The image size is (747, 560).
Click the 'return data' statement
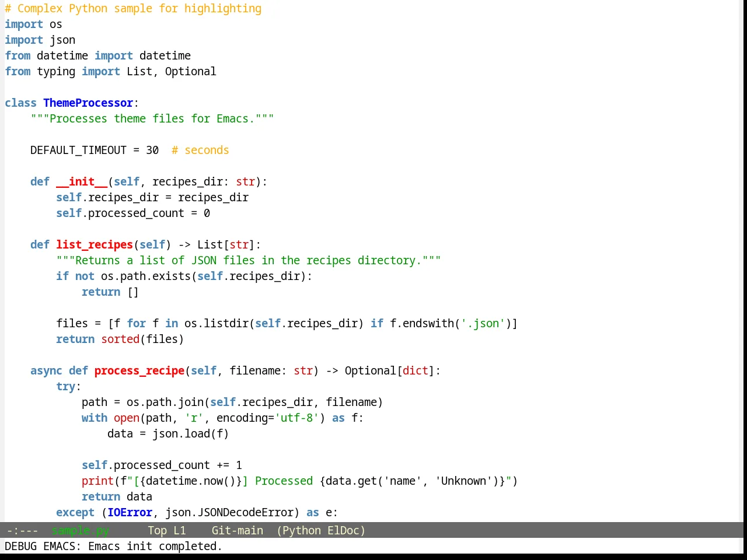click(x=117, y=496)
